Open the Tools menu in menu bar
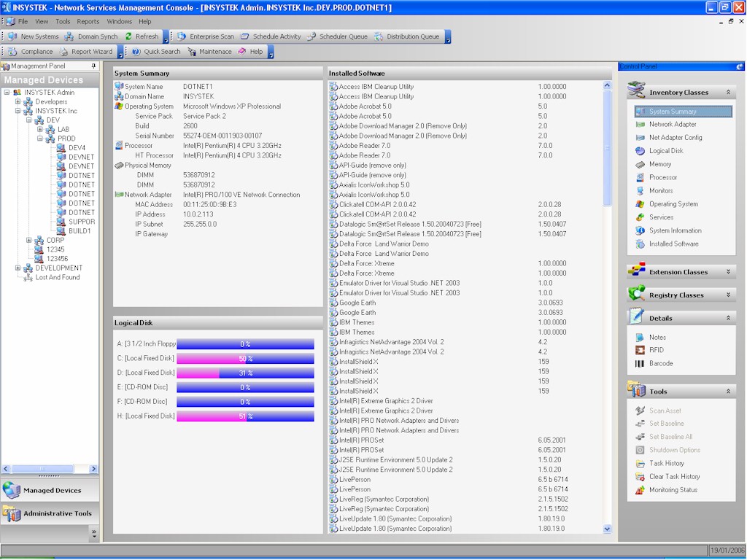 click(63, 22)
